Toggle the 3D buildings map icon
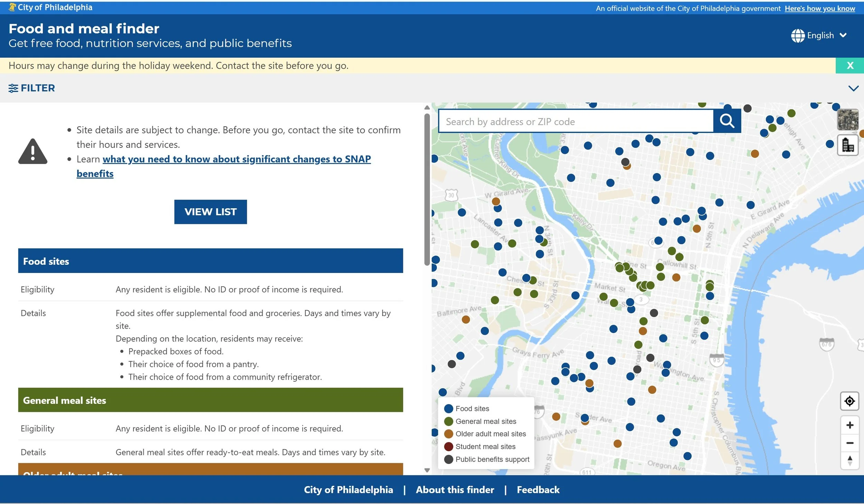864x504 pixels. tap(847, 145)
